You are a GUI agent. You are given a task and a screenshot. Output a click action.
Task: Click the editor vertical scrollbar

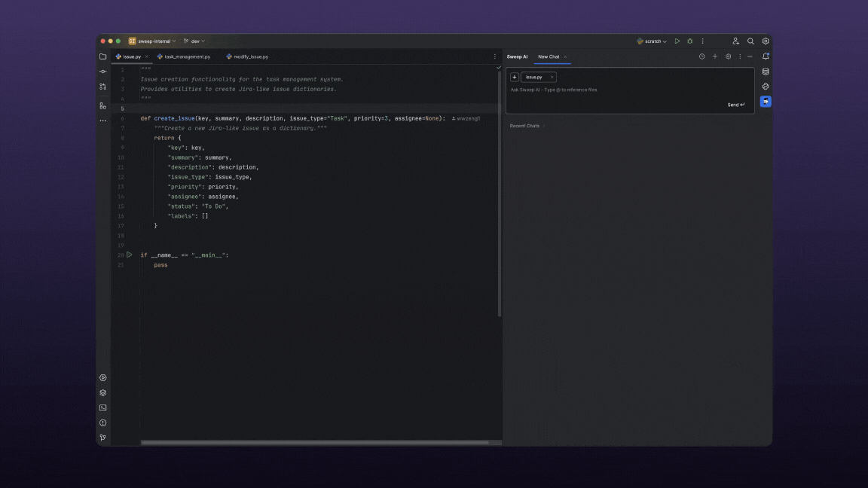(x=500, y=194)
